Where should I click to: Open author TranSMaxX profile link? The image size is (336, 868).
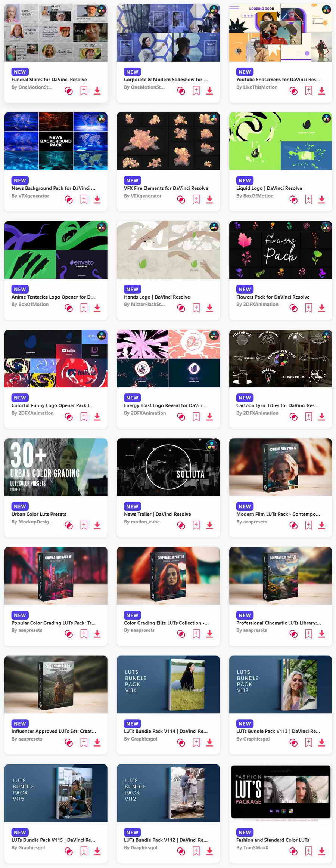click(252, 847)
